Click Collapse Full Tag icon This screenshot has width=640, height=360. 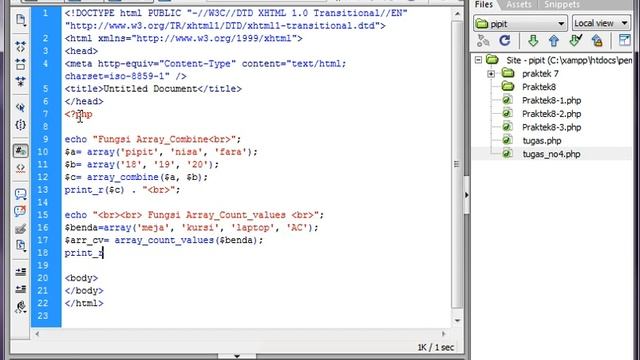coord(20,47)
